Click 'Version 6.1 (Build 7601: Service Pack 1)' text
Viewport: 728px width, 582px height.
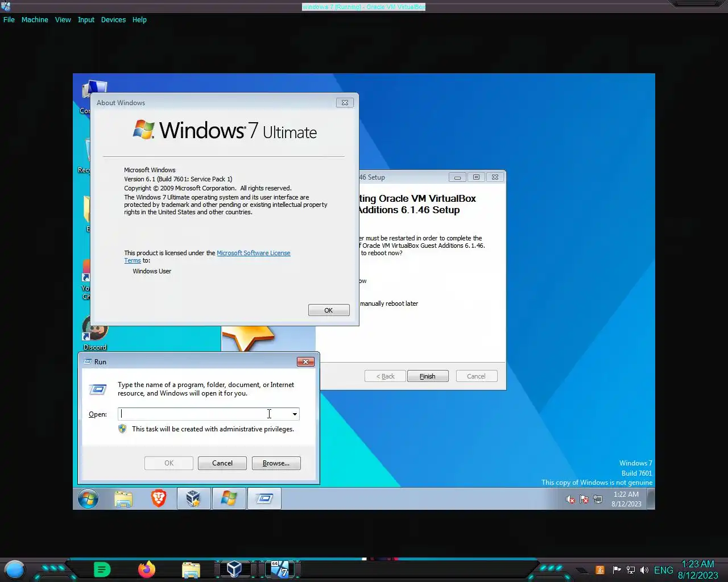click(178, 179)
